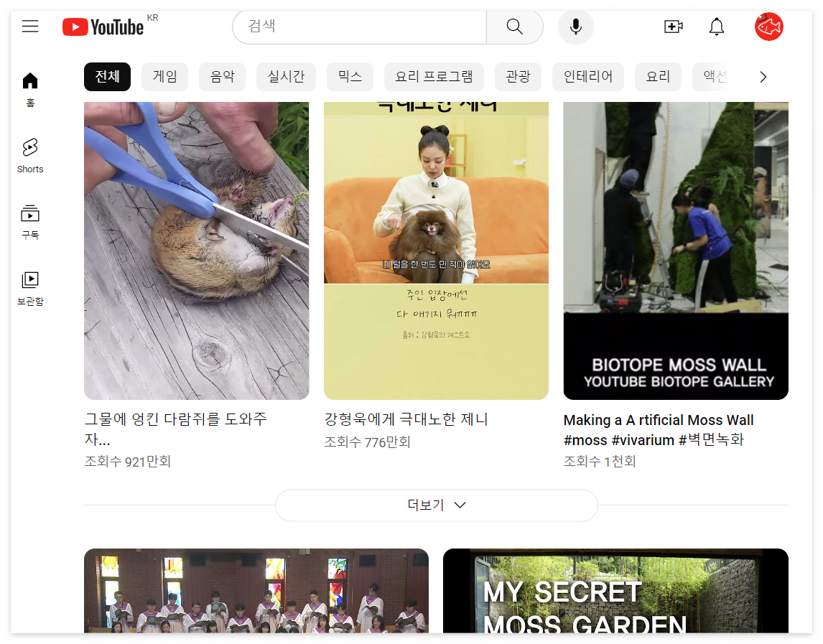Open the Jennie with dog Shorts thumbnail
The height and width of the screenshot is (644, 823).
point(436,251)
